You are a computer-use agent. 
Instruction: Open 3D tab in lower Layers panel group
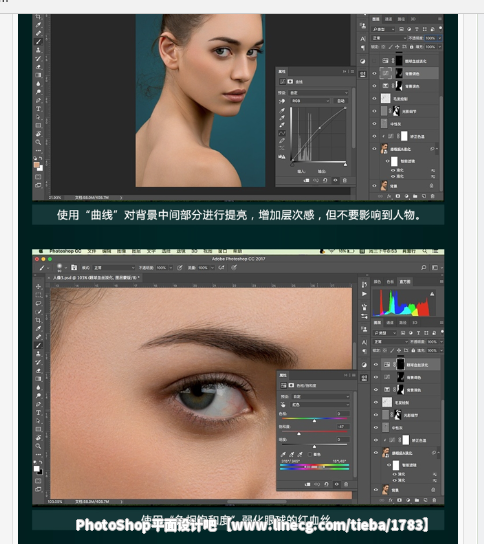(x=415, y=323)
